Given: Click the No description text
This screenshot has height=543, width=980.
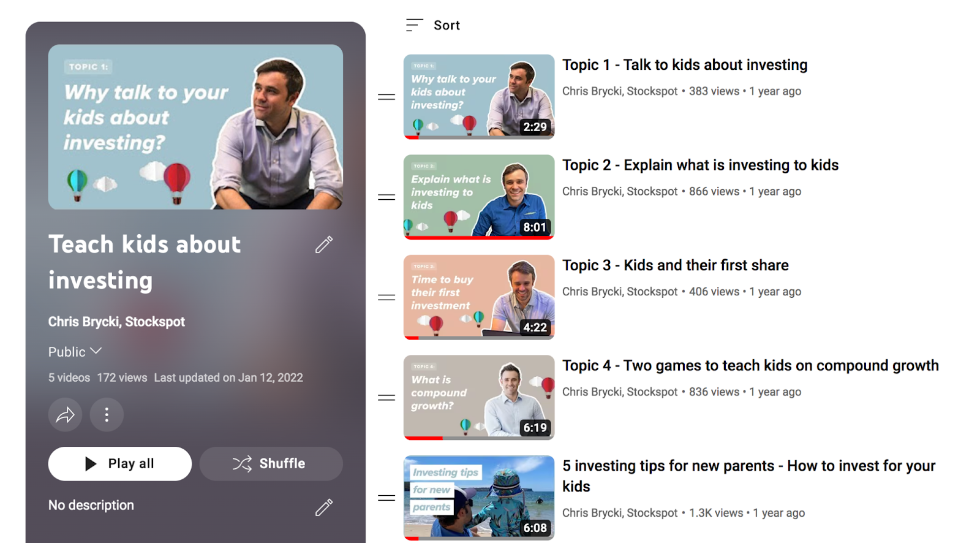Looking at the screenshot, I should coord(91,506).
